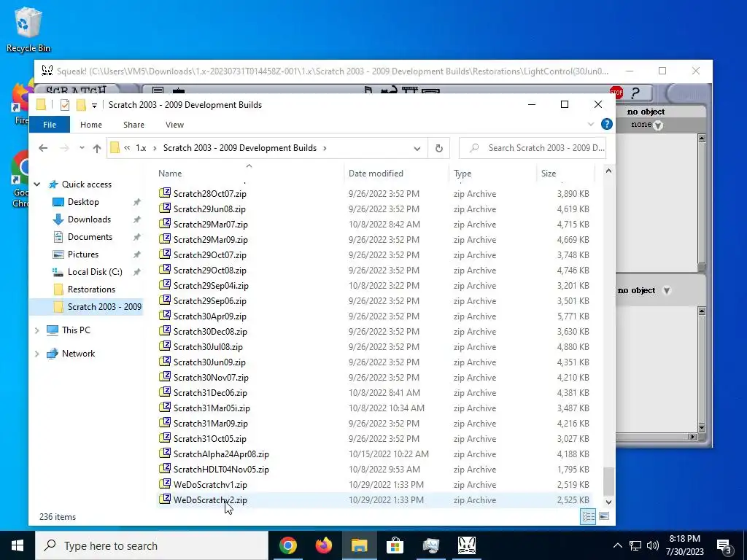Click the zip icon of Scratch28Oct07.zip
747x560 pixels.
click(165, 192)
